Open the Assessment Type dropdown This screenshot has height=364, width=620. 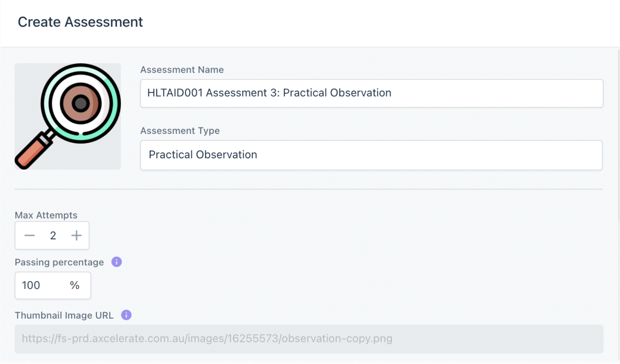[371, 155]
